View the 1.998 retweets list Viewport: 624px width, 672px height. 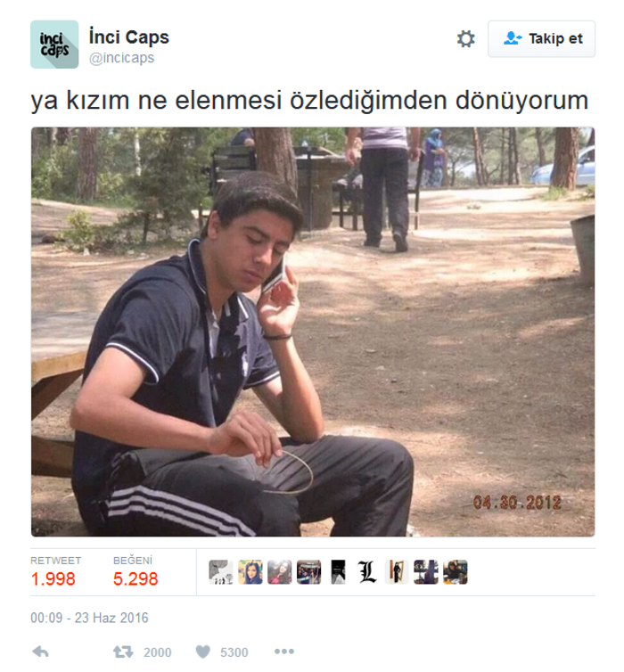click(x=55, y=571)
